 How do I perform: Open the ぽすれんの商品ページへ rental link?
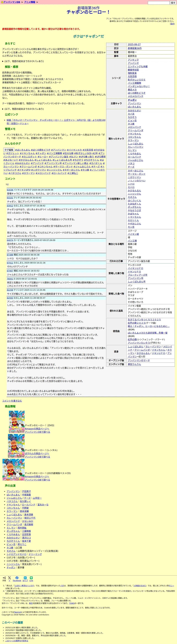coord(37,453)
